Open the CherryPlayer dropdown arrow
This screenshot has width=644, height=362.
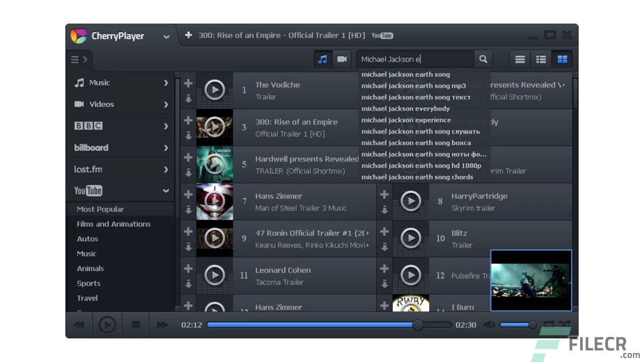[x=166, y=36]
